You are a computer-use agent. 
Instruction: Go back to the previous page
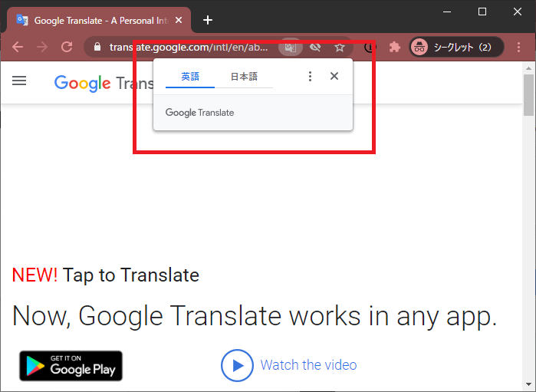18,47
